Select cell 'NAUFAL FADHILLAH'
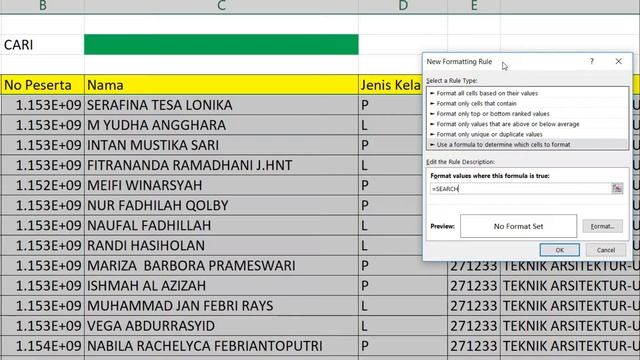640x360 pixels. (221, 225)
